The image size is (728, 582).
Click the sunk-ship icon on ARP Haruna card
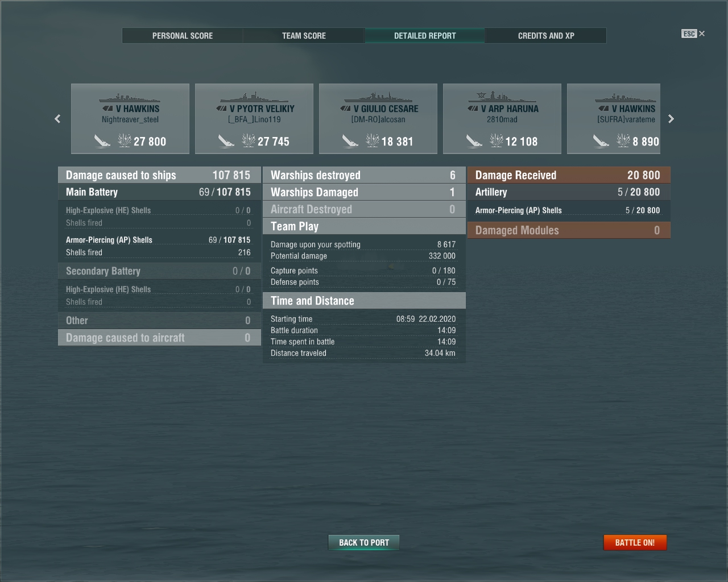474,140
